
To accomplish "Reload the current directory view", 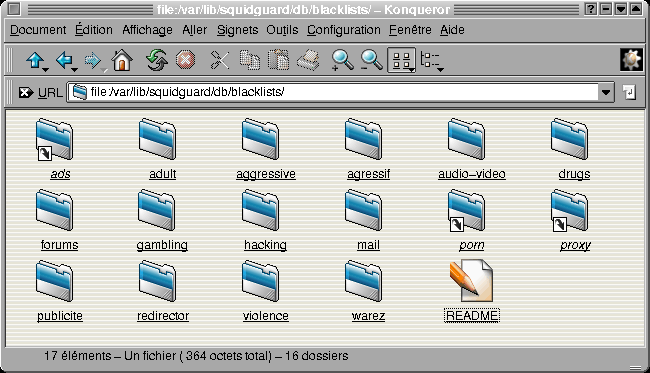I will 156,61.
